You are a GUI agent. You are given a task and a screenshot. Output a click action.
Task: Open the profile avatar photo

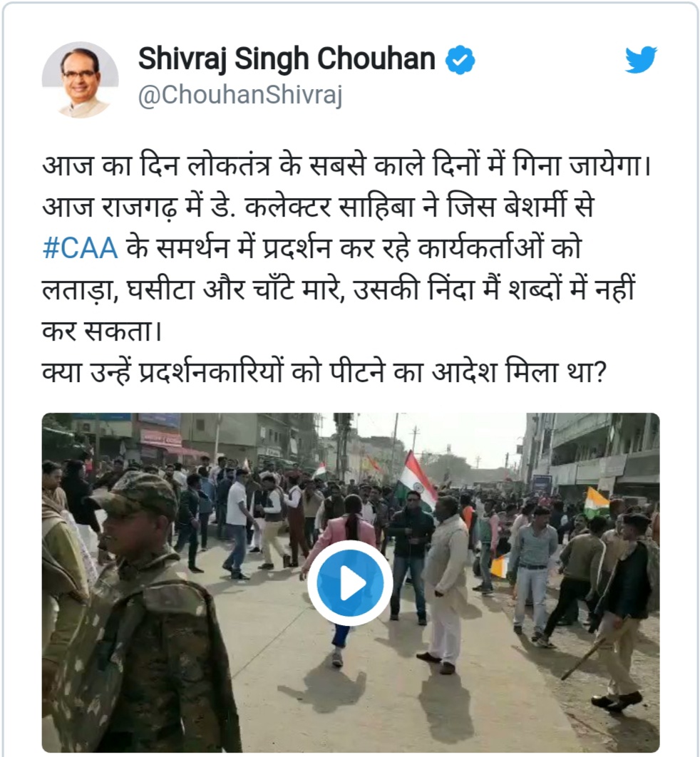[80, 80]
